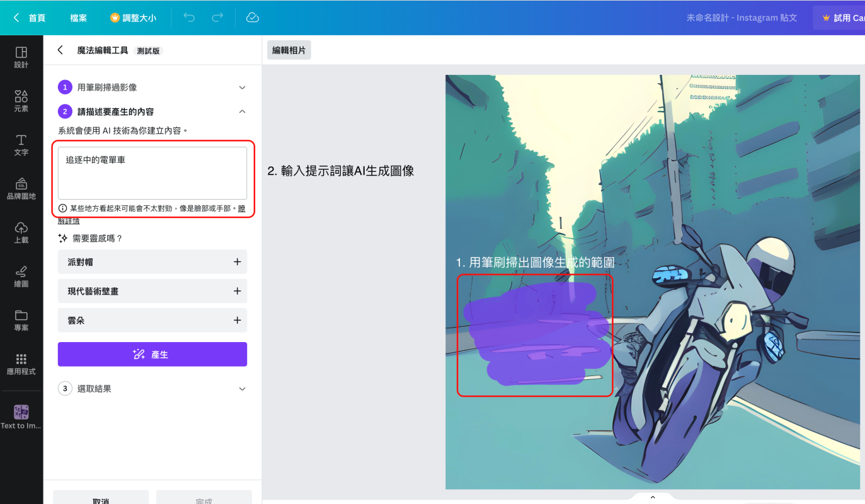The image size is (865, 504).
Task: Expand step 3 選取結果 section
Action: click(x=242, y=389)
